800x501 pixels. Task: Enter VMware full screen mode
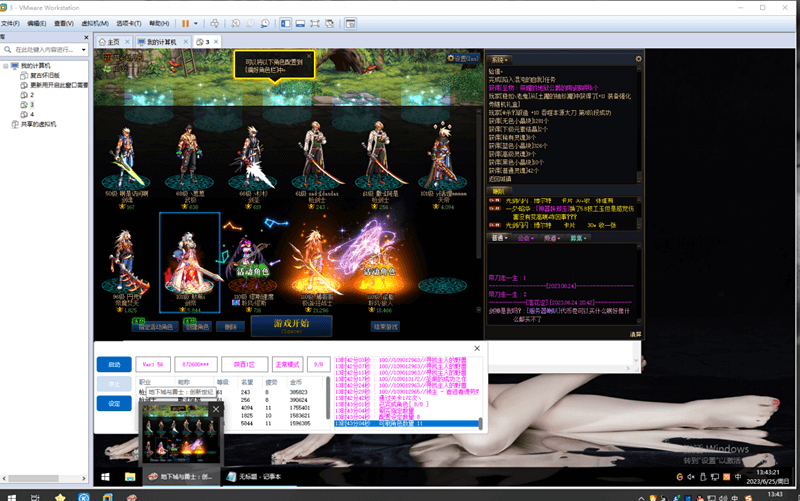coord(315,23)
